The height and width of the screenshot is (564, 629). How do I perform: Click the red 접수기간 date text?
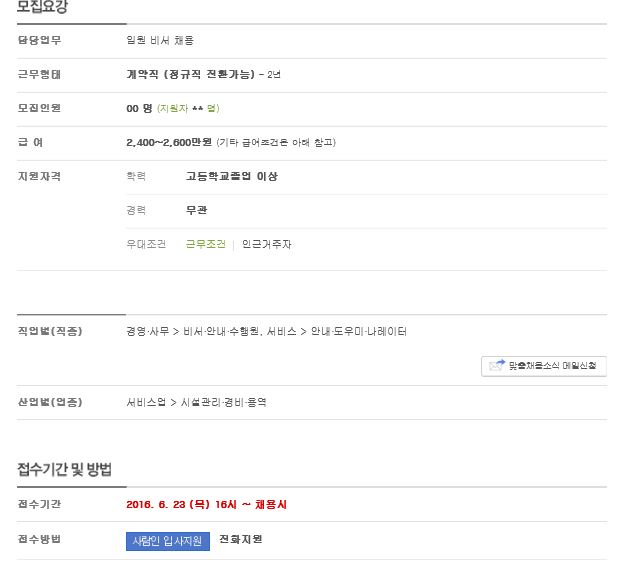[206, 505]
